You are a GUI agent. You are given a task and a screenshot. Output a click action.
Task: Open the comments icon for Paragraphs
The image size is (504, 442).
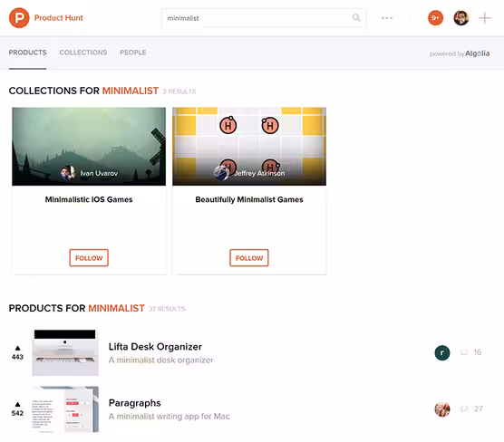point(464,408)
